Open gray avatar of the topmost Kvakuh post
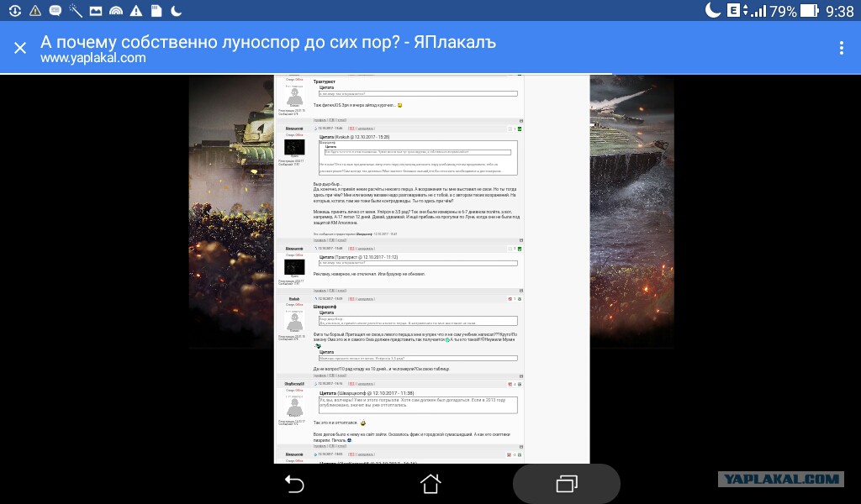Screen dimensions: 861x504 click(294, 97)
